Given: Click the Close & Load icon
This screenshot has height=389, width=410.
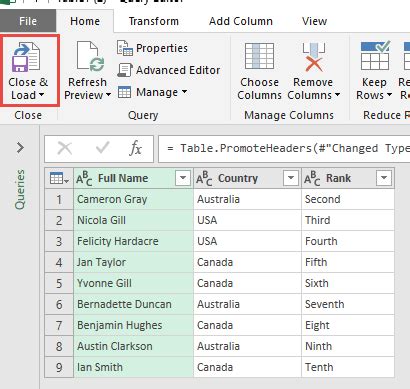Looking at the screenshot, I should click(x=26, y=57).
